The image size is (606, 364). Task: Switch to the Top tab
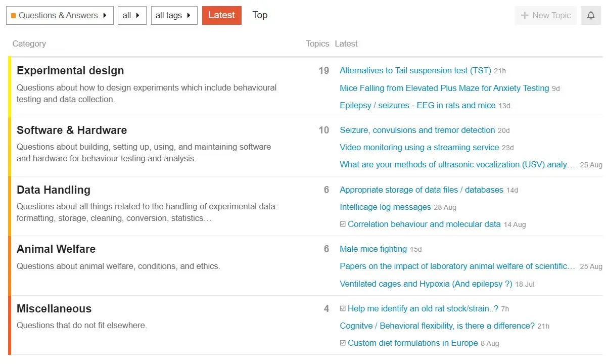260,15
